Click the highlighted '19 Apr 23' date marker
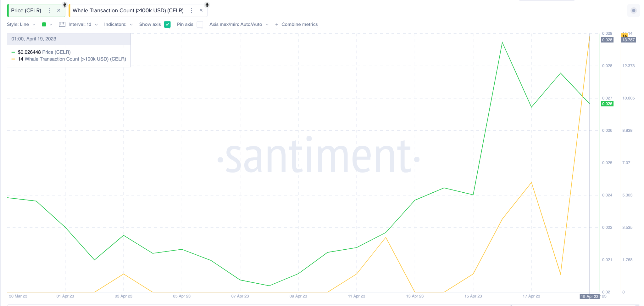644x306 pixels. coord(590,296)
